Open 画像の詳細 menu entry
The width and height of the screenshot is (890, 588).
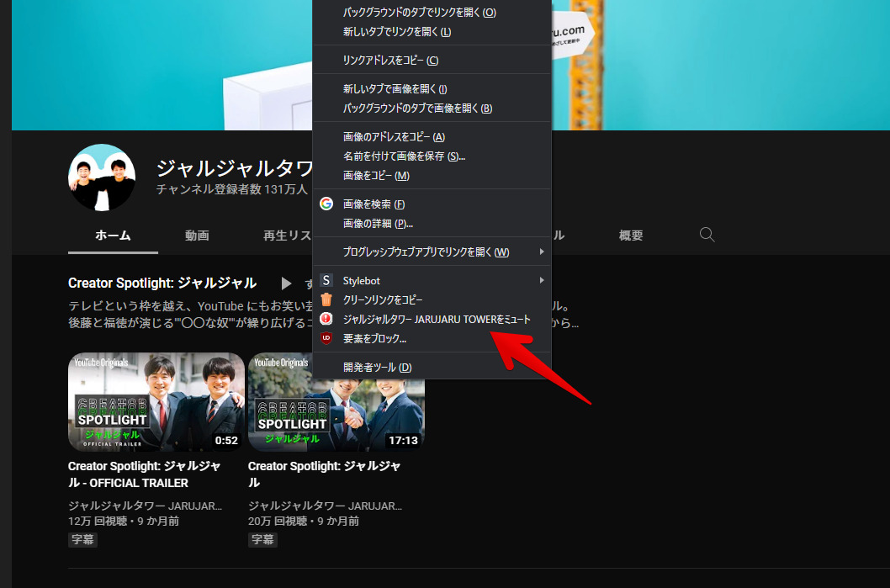(432, 223)
